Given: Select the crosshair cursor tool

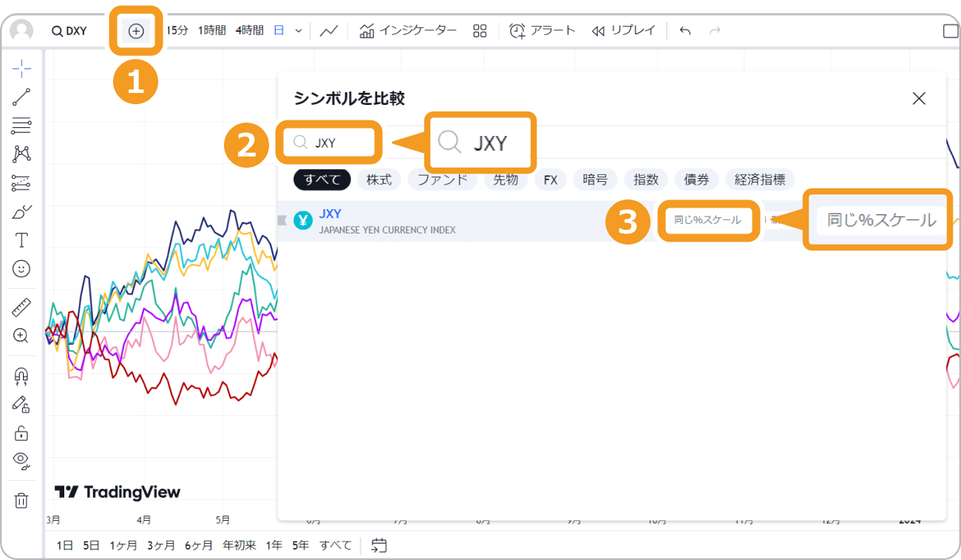Looking at the screenshot, I should pyautogui.click(x=21, y=69).
